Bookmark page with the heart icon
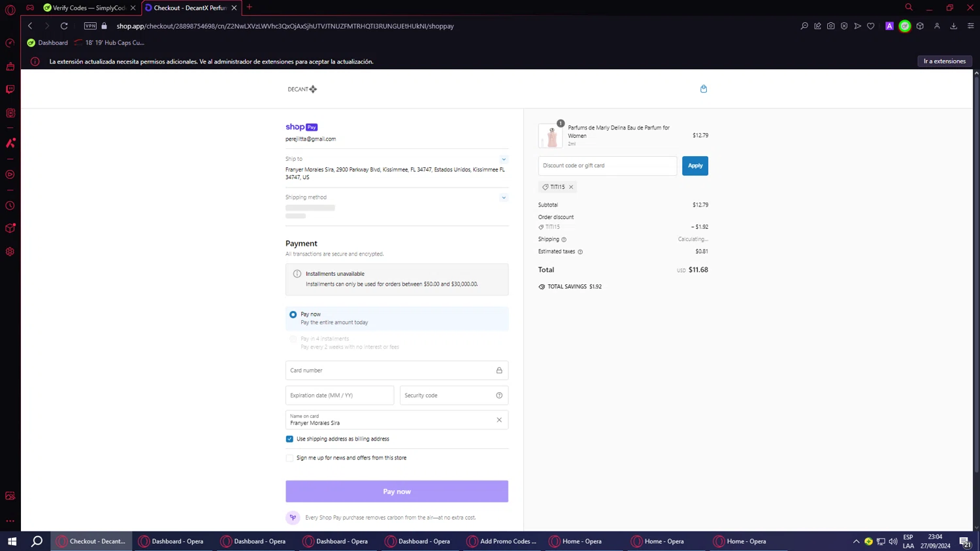The image size is (980, 551). pyautogui.click(x=871, y=26)
